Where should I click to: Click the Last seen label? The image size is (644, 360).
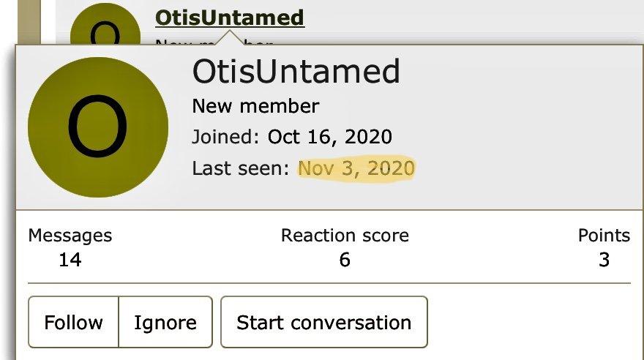pos(241,168)
